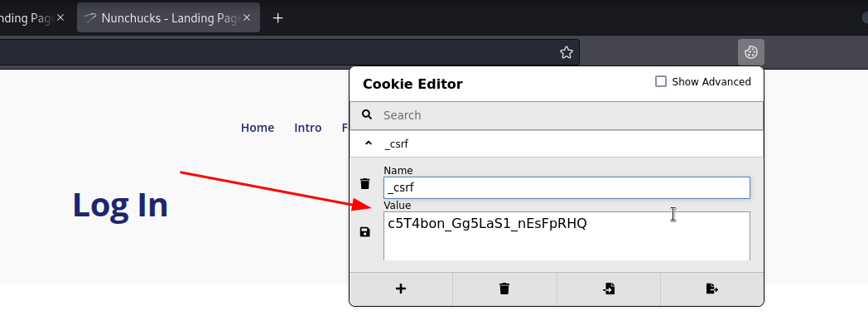
Task: Save the _csrf cookie with the floppy disk icon
Action: pyautogui.click(x=364, y=232)
